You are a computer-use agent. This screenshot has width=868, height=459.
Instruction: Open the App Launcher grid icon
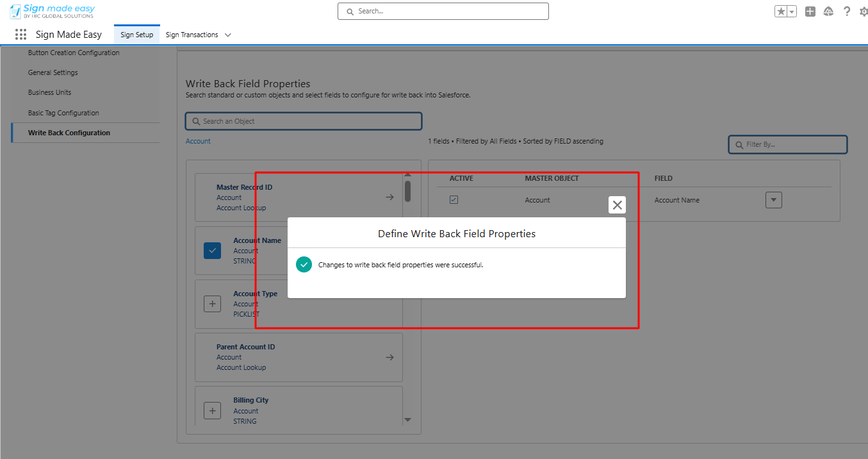(x=21, y=35)
